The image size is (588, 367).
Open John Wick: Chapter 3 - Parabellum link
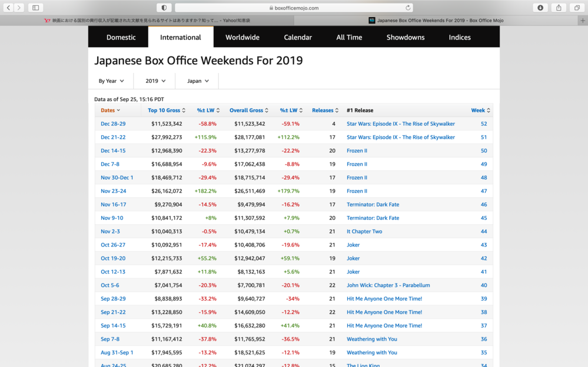(x=388, y=285)
